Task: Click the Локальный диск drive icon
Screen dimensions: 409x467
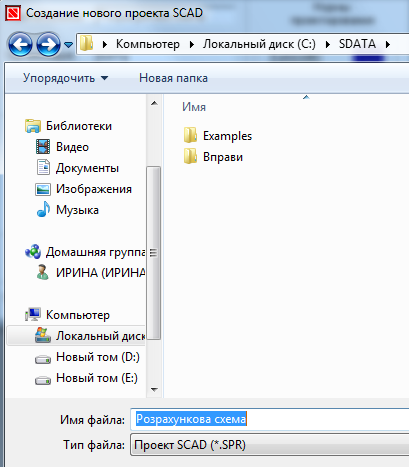Action: point(43,335)
